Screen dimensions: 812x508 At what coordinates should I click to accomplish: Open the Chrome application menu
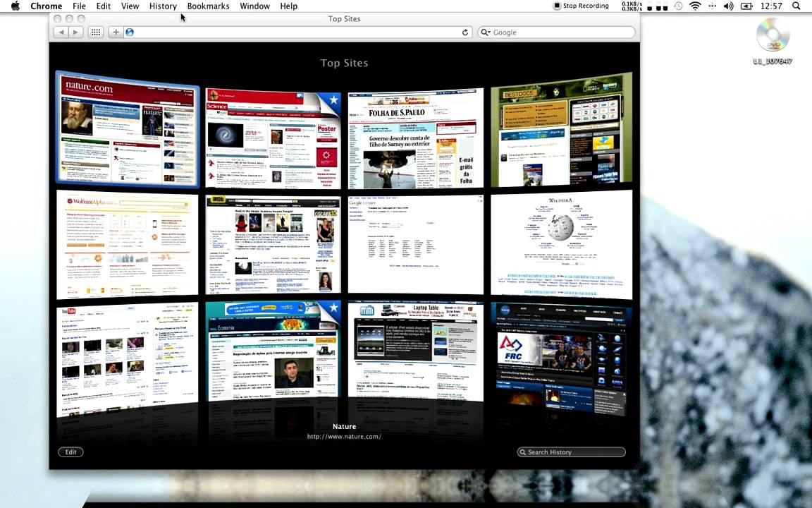tap(46, 6)
